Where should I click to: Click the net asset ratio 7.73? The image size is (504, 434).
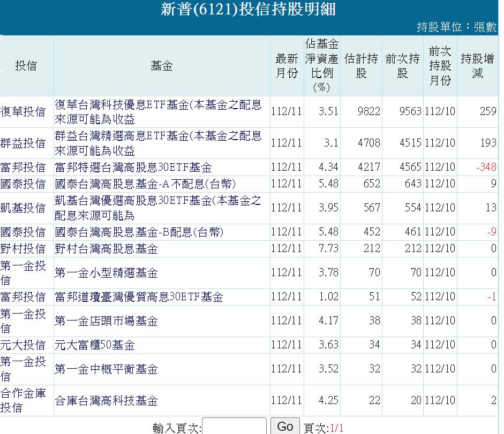[x=328, y=248]
